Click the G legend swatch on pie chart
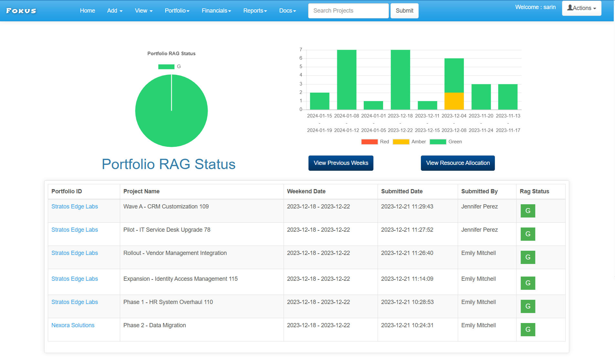 click(166, 66)
